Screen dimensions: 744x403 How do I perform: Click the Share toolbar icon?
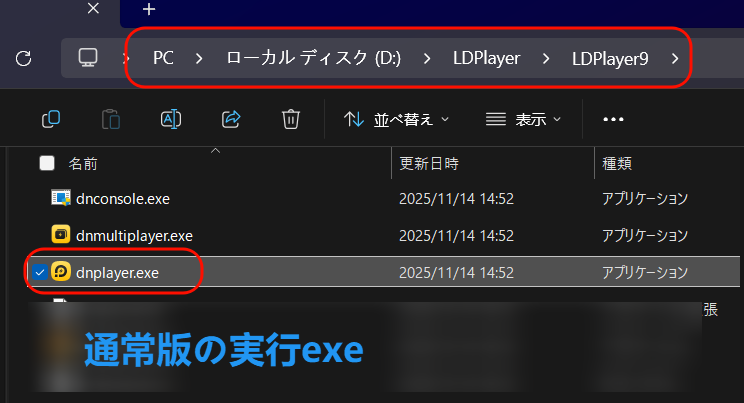point(231,119)
